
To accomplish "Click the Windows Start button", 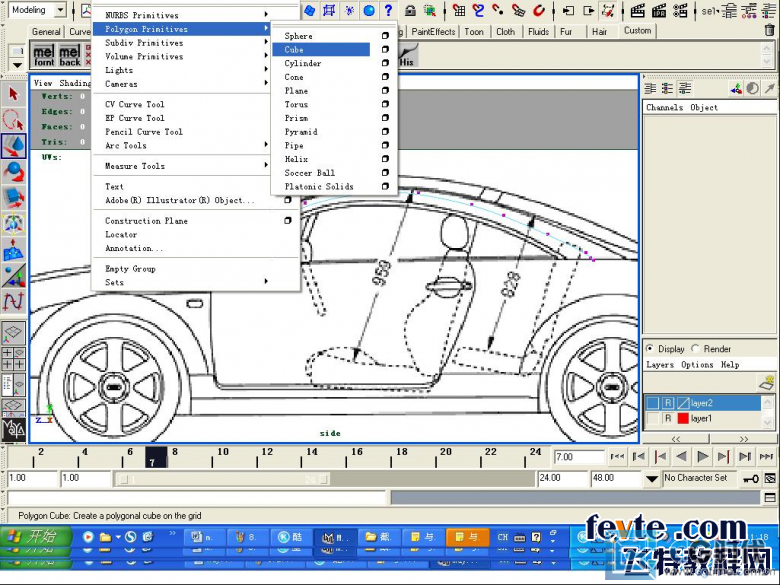I will tap(36, 537).
